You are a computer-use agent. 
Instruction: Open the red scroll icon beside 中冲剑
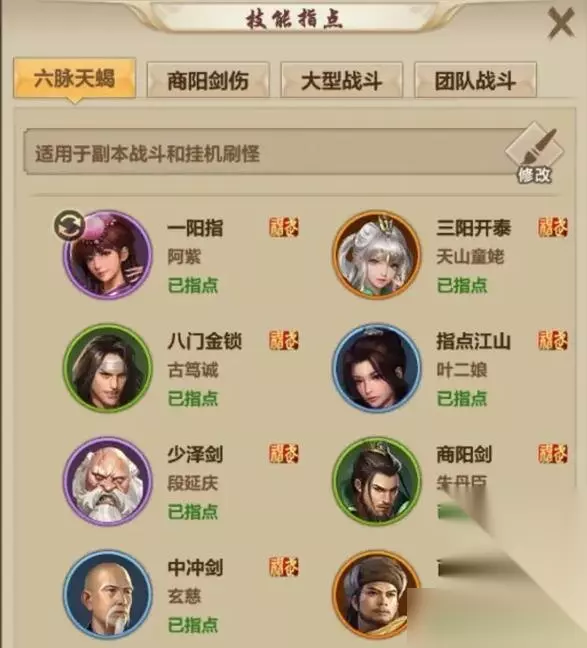(284, 567)
